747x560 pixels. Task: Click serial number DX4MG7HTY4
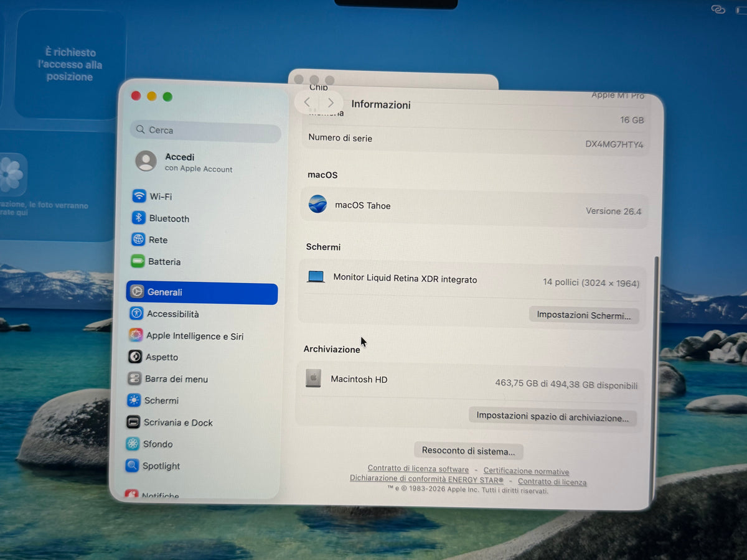pyautogui.click(x=614, y=144)
